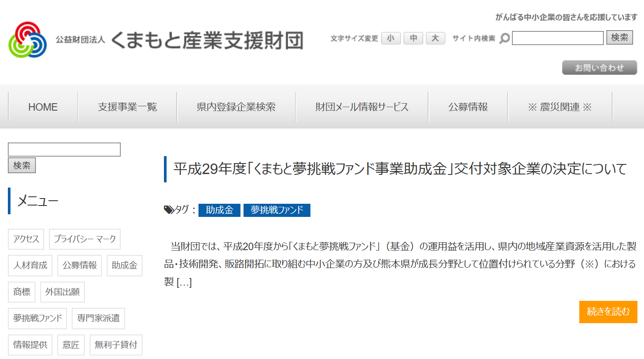Set text size to small (小)
Image resolution: width=644 pixels, height=359 pixels.
pyautogui.click(x=391, y=38)
